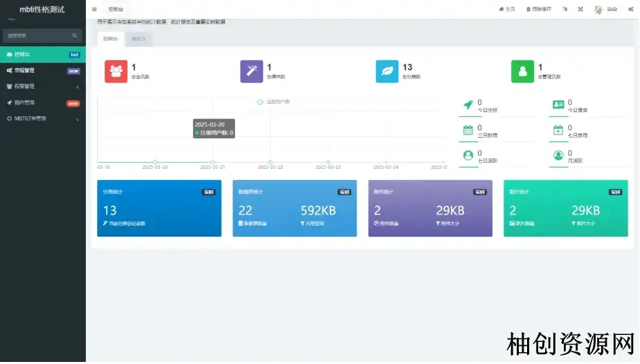Open the settings gears icon at top right

point(630,9)
